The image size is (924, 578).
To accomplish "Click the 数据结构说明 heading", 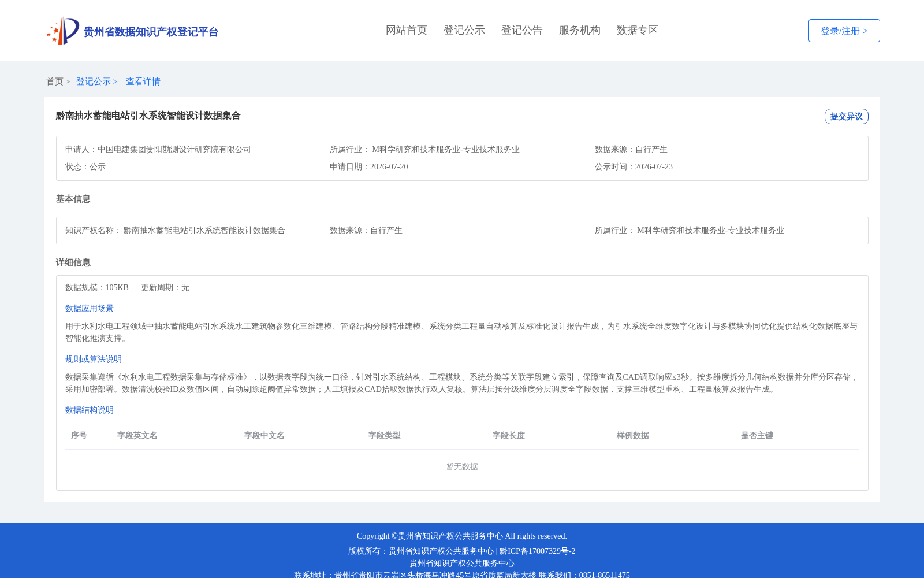I will click(x=90, y=410).
